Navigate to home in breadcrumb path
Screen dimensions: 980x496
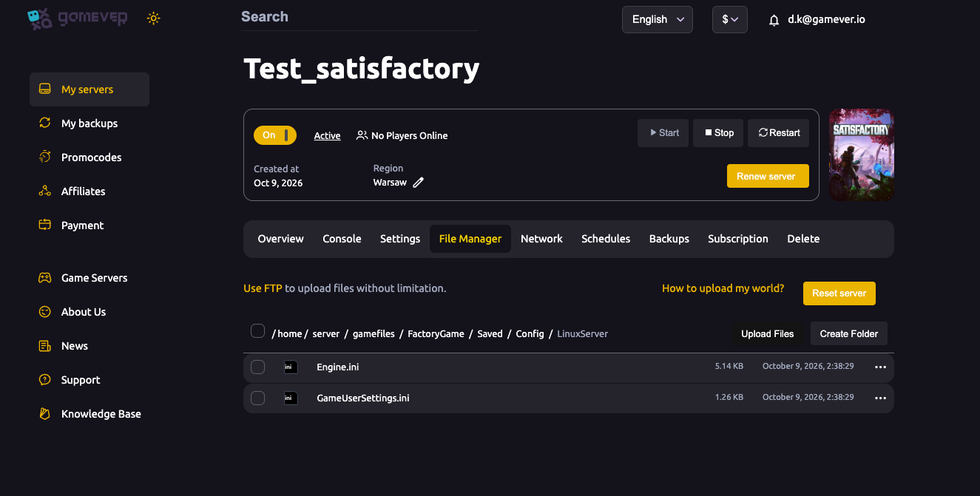290,334
